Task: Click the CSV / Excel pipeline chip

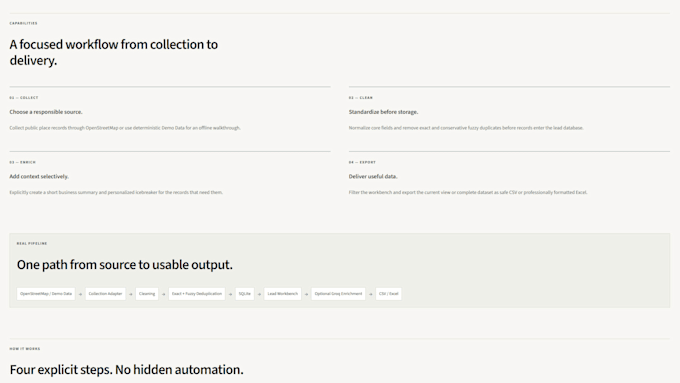Action: click(389, 294)
